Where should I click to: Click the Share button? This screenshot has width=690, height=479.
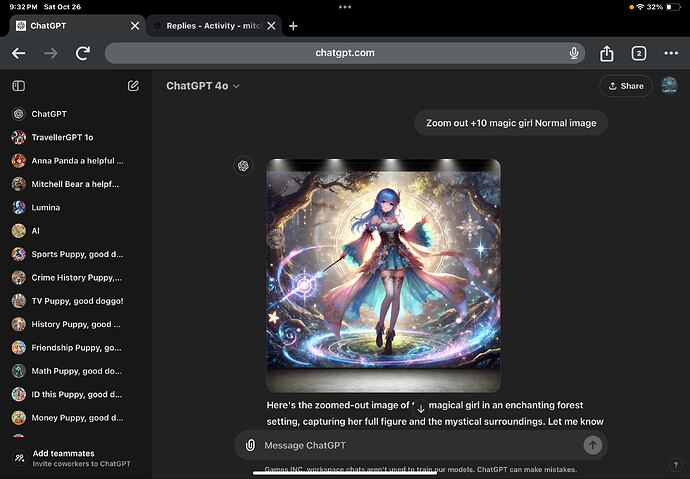pos(625,86)
